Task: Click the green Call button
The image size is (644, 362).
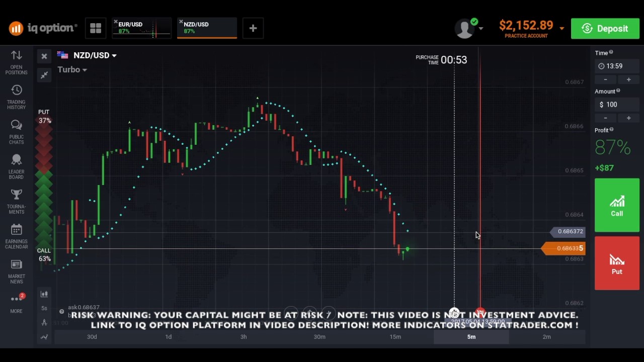Action: pos(617,205)
